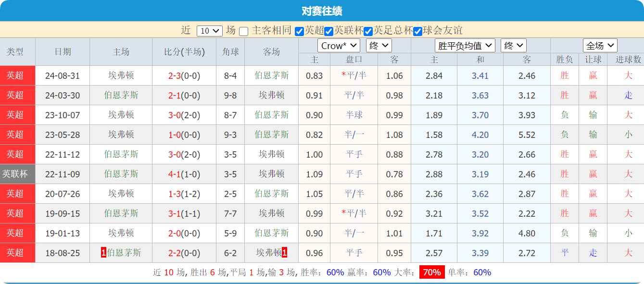Click the highlighted red 70% 大率 value

coord(430,272)
